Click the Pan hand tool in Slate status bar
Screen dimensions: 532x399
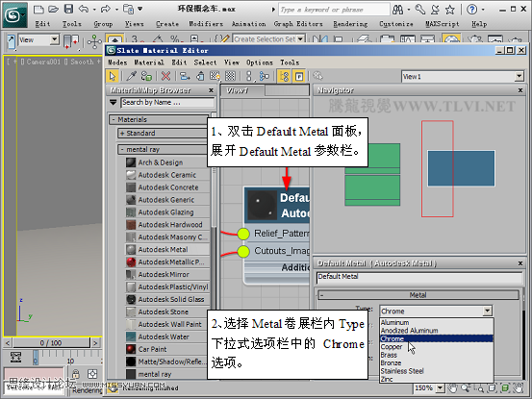[x=452, y=387]
